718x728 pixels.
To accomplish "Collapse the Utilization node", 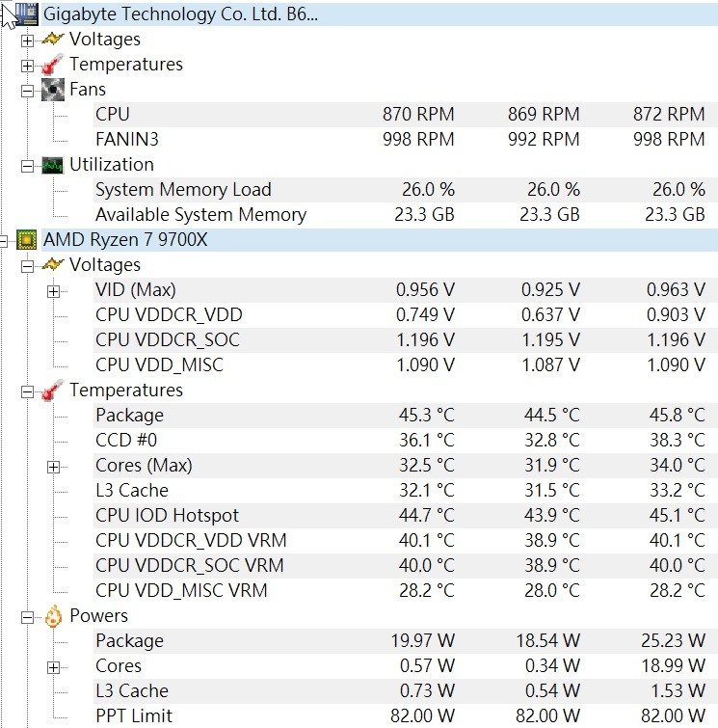I will point(27,166).
